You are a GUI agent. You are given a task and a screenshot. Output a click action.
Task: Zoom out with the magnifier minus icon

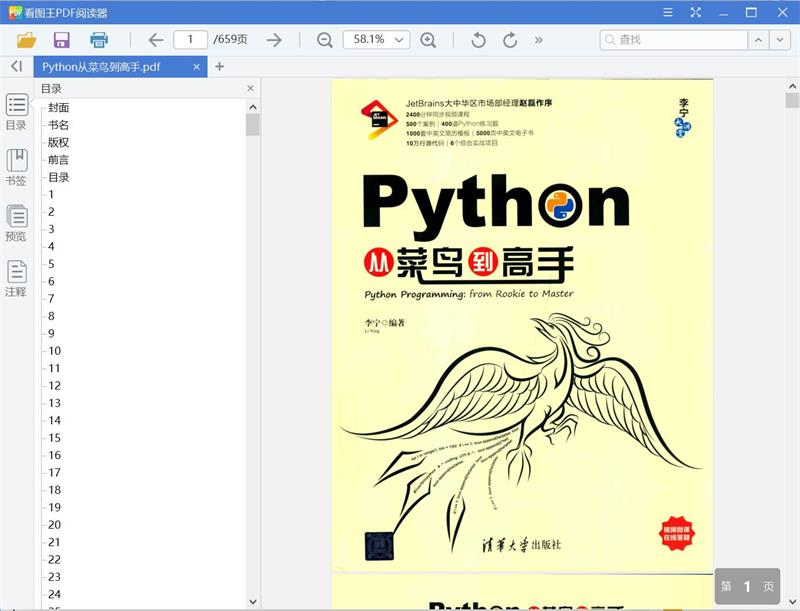(x=322, y=38)
